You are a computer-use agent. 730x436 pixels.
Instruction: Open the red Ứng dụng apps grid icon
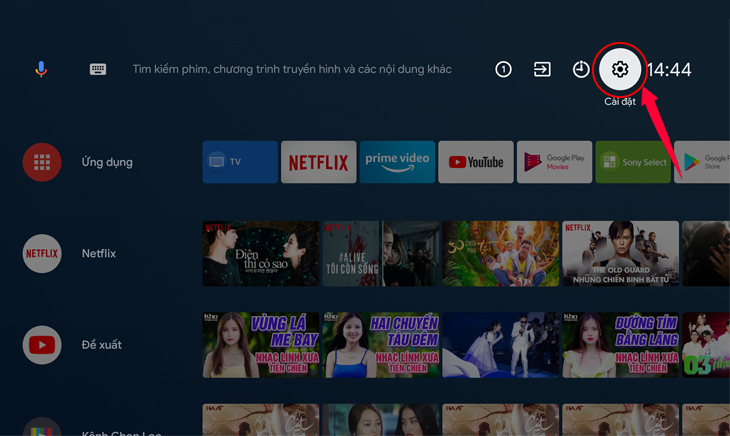tap(42, 162)
